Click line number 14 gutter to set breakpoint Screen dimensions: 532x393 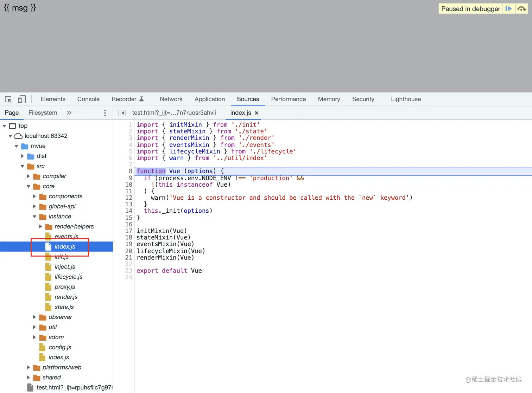[x=129, y=211]
